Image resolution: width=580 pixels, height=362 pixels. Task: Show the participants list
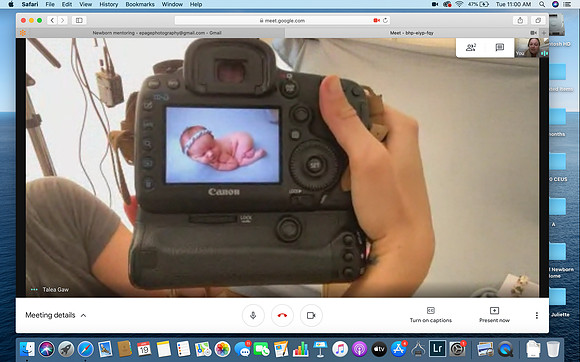[471, 47]
